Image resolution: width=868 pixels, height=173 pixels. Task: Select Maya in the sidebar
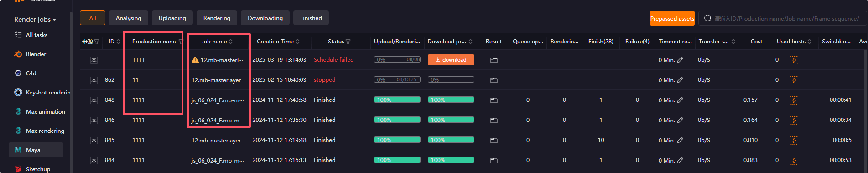36,150
